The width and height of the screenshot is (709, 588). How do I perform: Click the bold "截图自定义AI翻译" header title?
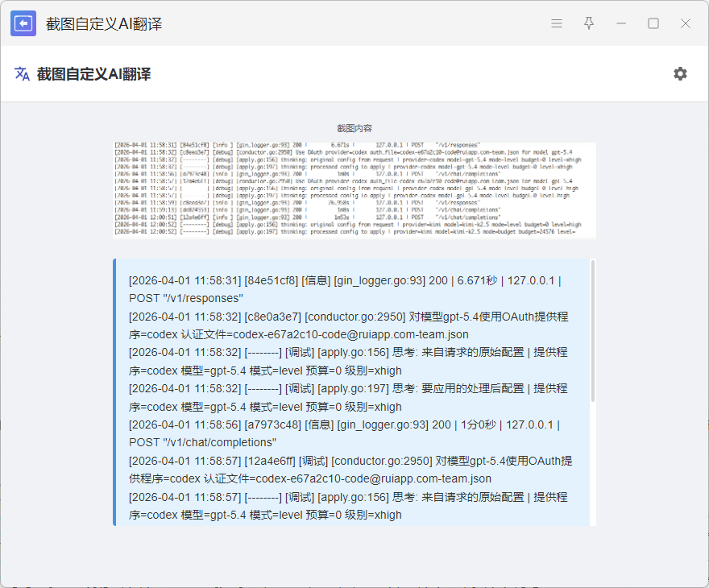click(x=93, y=74)
